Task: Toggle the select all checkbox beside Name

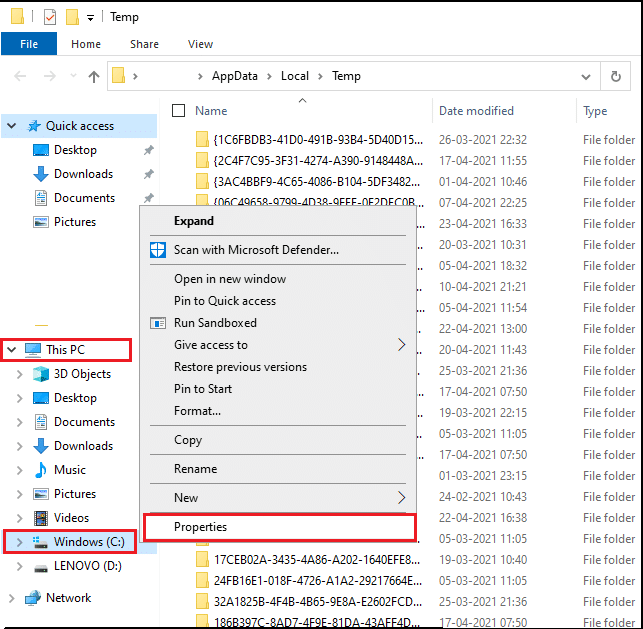Action: [178, 111]
